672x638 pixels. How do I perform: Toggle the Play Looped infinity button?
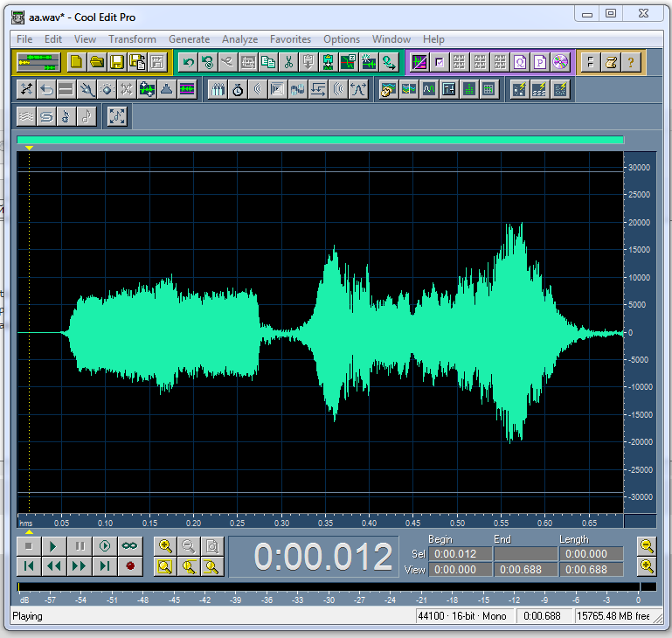130,546
